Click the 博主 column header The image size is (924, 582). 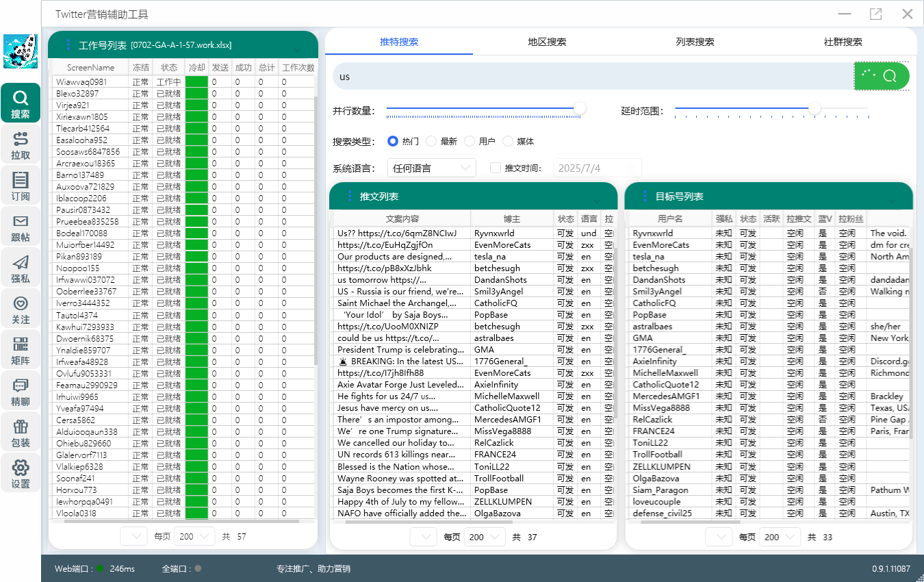(x=512, y=219)
